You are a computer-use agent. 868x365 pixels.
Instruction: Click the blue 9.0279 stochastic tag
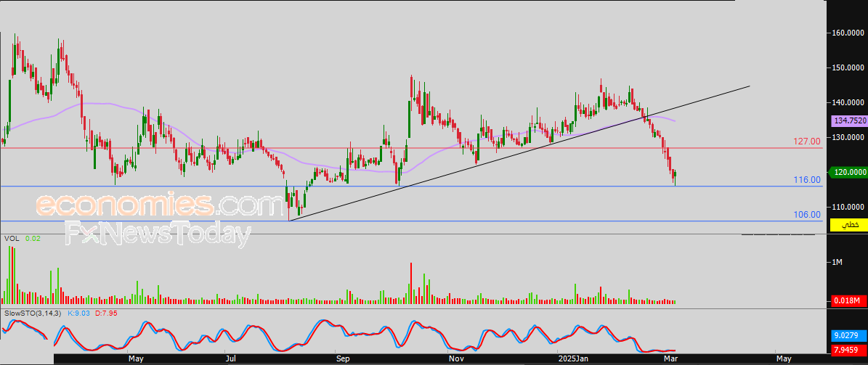point(848,336)
